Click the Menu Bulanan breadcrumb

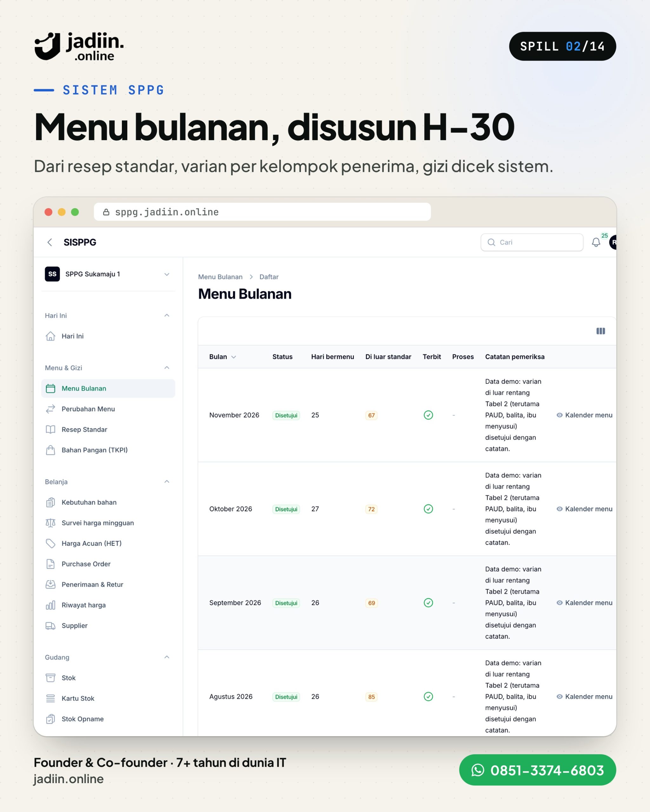(221, 277)
